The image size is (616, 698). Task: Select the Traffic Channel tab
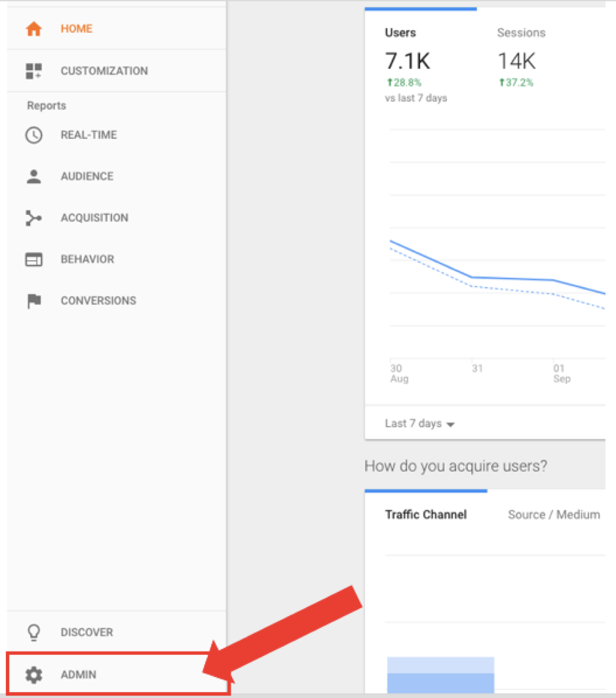point(425,514)
